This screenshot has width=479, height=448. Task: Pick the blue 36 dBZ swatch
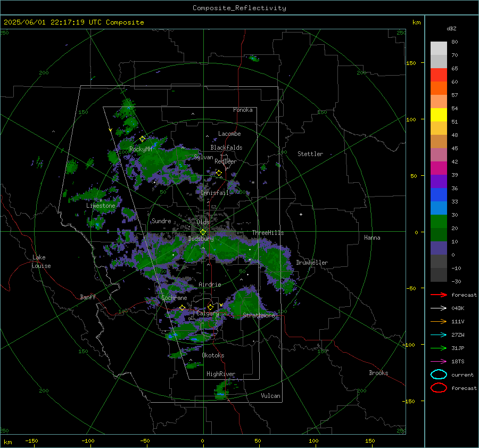point(439,195)
